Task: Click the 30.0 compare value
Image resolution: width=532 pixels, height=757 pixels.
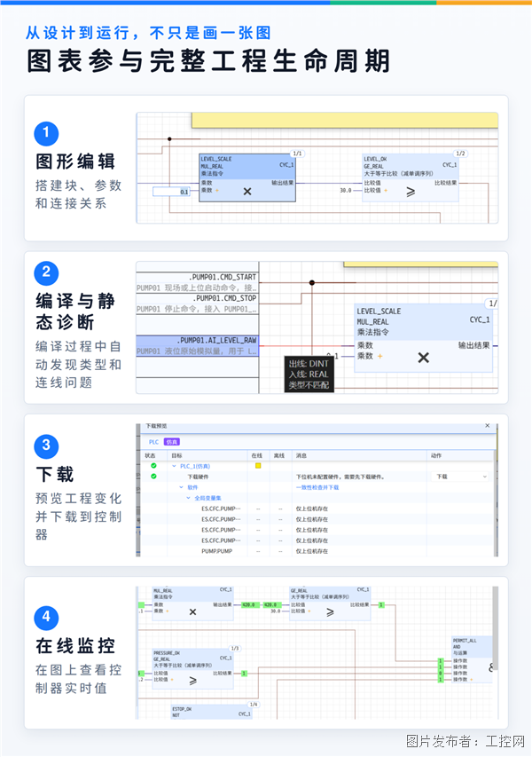Action: coord(345,190)
